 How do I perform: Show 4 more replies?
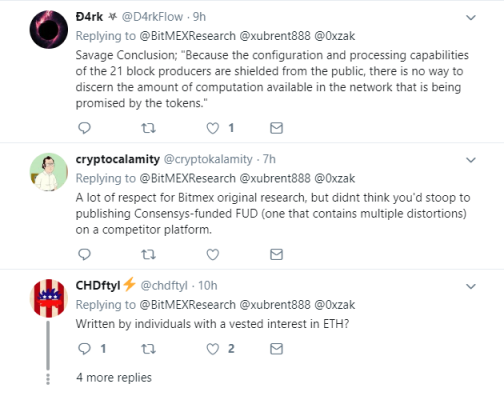coord(114,378)
